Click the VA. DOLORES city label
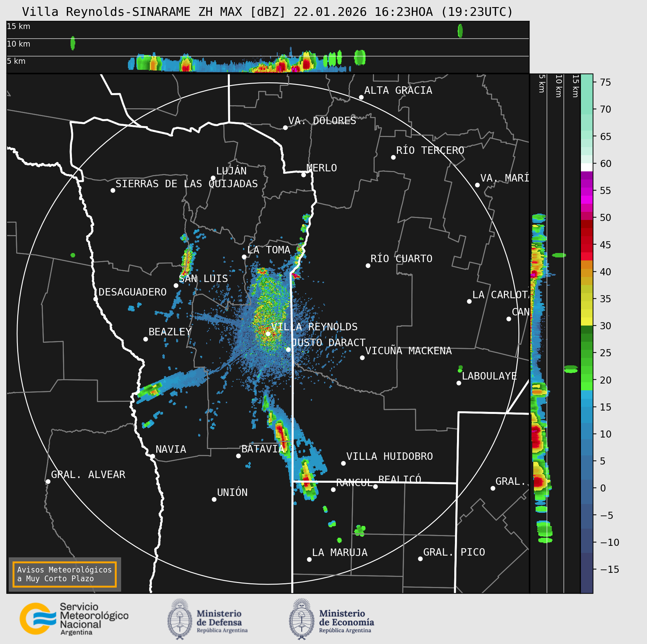 pos(322,121)
